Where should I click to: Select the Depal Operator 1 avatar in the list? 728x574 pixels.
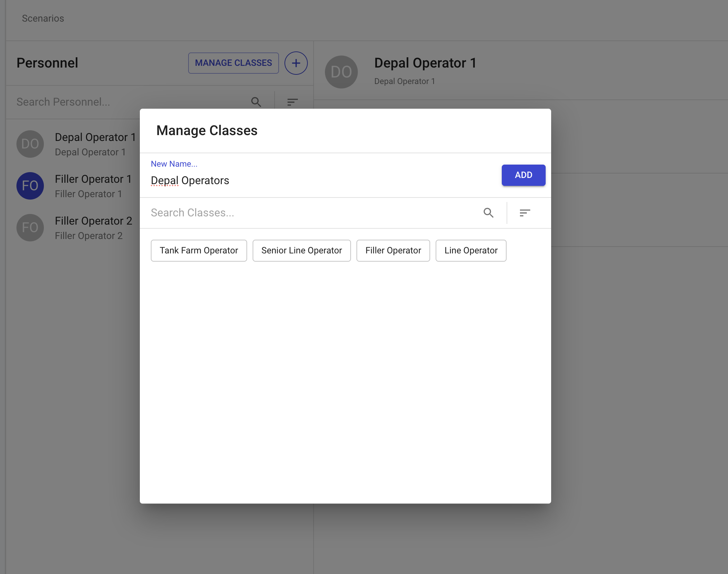tap(30, 144)
